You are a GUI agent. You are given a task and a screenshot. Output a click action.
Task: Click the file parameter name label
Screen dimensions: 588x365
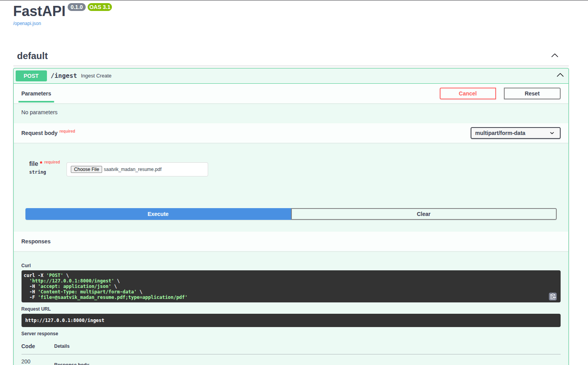[34, 164]
